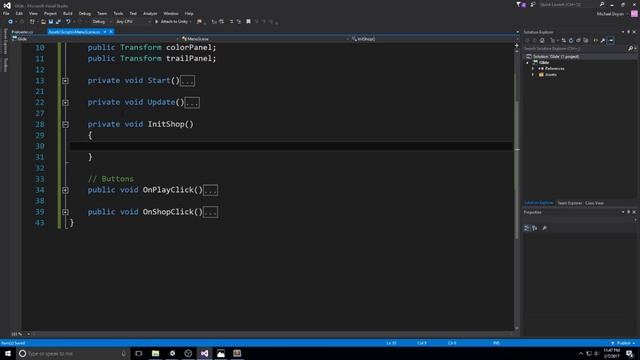
Task: Expand the collapsed Start() method
Action: pos(65,81)
